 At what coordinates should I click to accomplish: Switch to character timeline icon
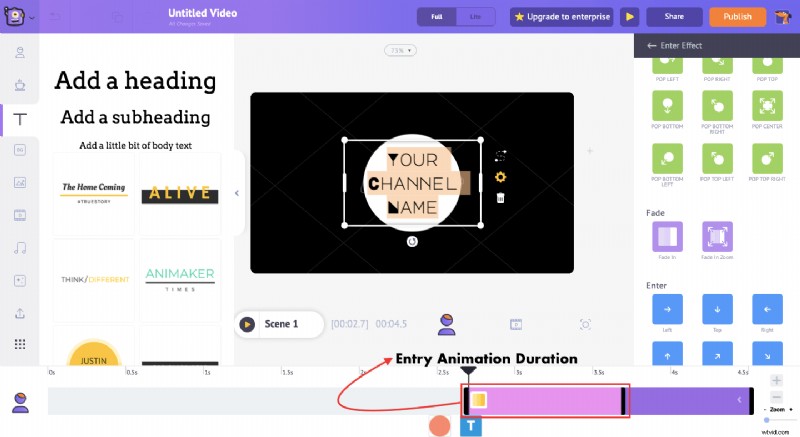(446, 324)
